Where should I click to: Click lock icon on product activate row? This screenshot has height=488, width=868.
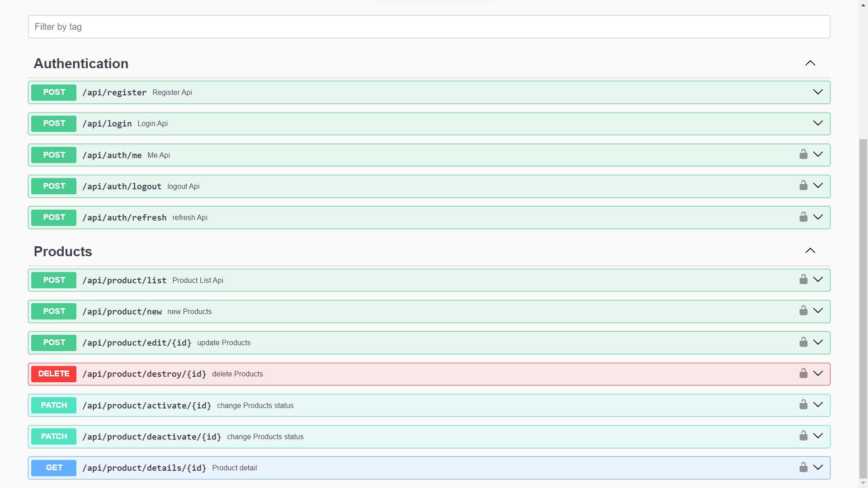pos(803,405)
